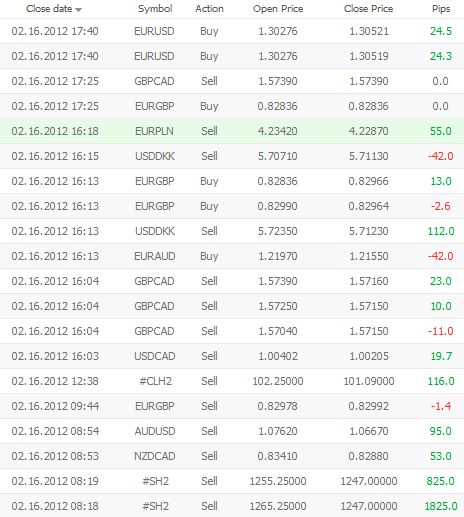Image resolution: width=464 pixels, height=517 pixels.
Task: Select the NZDCAD symbol cell
Action: (x=155, y=456)
